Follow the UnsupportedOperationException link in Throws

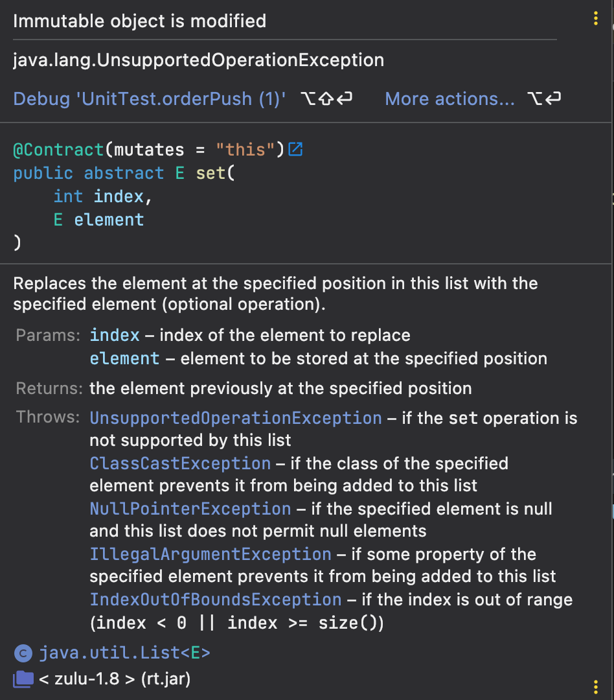coord(236,418)
